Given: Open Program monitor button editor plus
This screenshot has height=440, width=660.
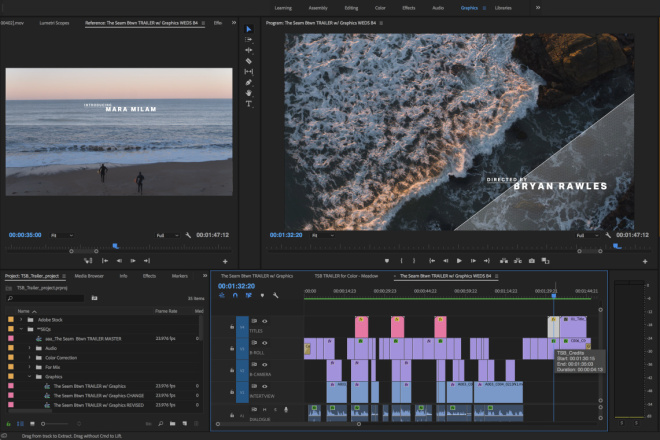Looking at the screenshot, I should pyautogui.click(x=645, y=261).
